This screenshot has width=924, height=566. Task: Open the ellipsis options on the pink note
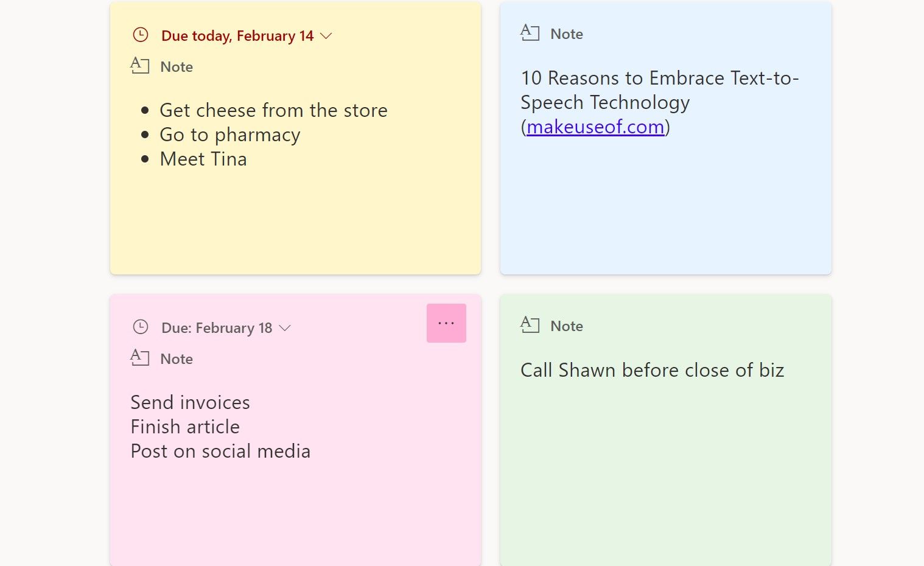click(x=446, y=323)
